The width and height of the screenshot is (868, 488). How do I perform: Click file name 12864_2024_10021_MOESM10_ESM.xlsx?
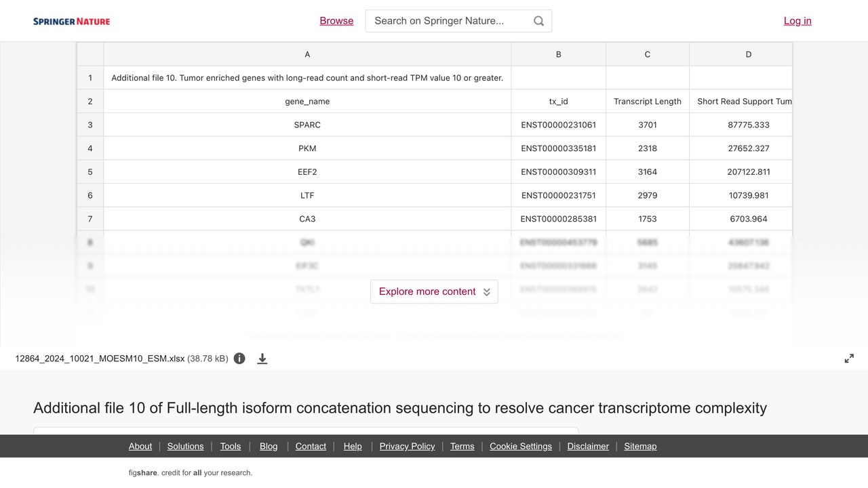pyautogui.click(x=100, y=359)
